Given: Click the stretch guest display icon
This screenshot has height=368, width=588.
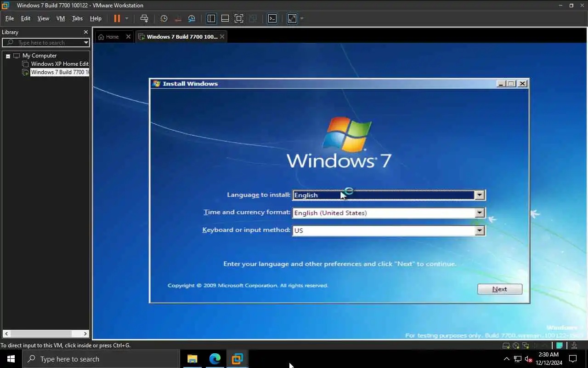Looking at the screenshot, I should click(292, 18).
